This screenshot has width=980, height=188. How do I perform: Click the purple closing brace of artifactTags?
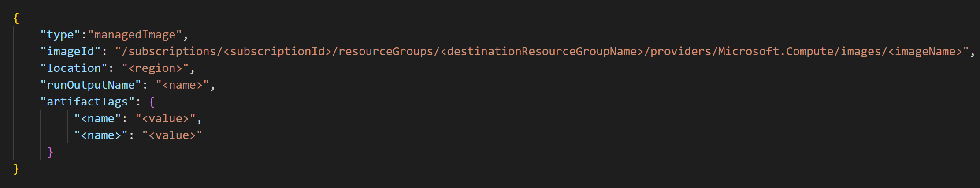pos(50,152)
